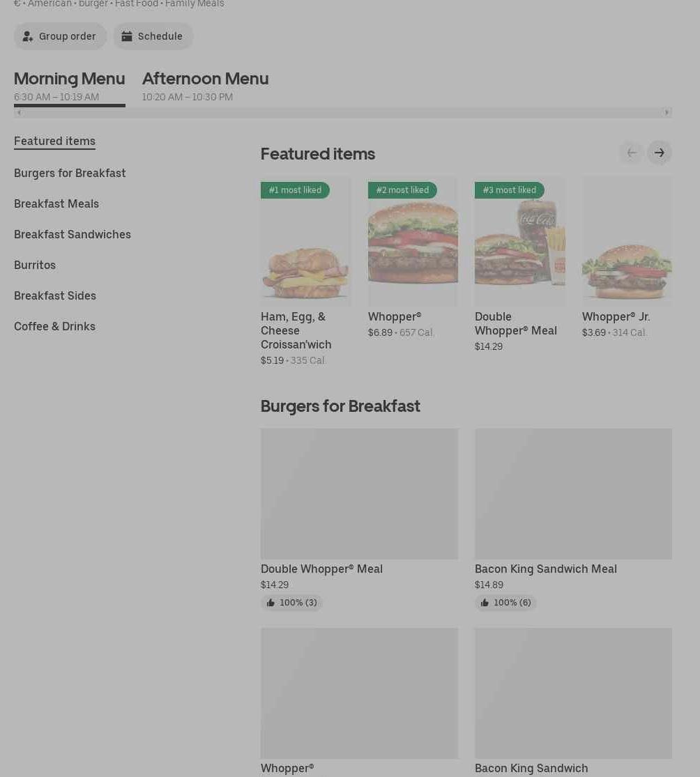Click the Breakfast Sides category link

point(55,295)
